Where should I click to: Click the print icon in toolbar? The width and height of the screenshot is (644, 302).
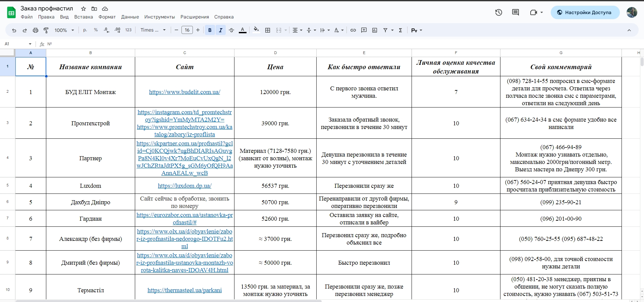(36, 30)
